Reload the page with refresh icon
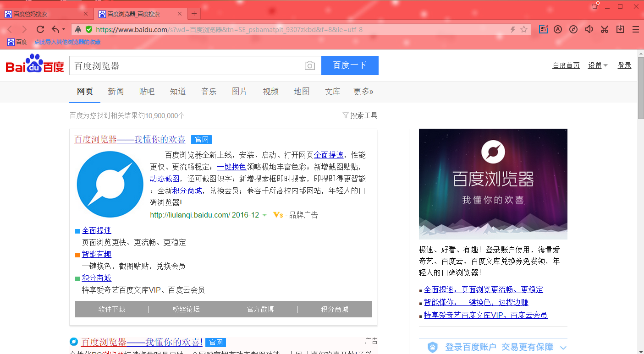Image resolution: width=644 pixels, height=354 pixels. tap(40, 29)
